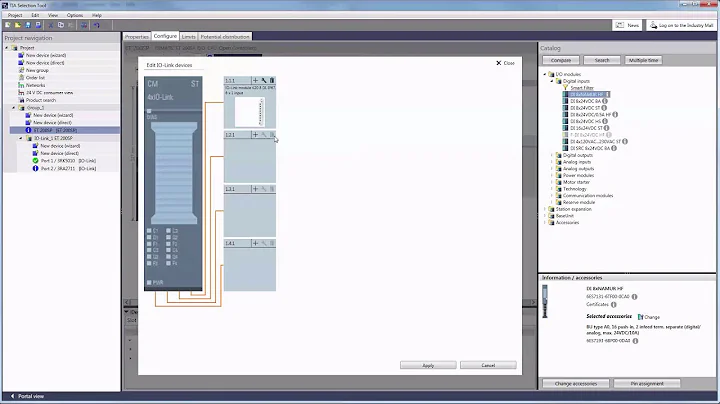Open the News button
This screenshot has height=404, width=720.
click(x=627, y=25)
